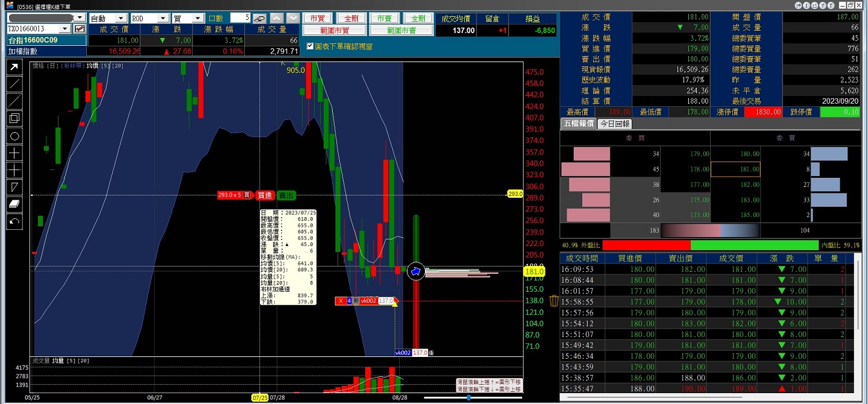Click the 口數 quantity input field
The image size is (868, 404).
pos(240,19)
